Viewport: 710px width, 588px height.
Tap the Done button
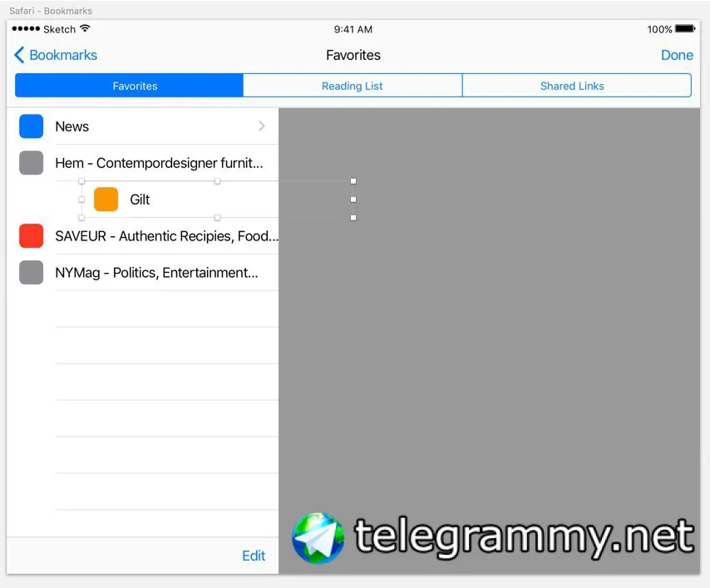[677, 55]
